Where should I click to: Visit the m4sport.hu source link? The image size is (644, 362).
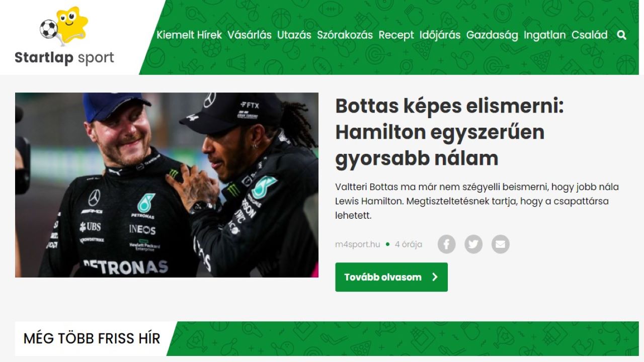(358, 245)
